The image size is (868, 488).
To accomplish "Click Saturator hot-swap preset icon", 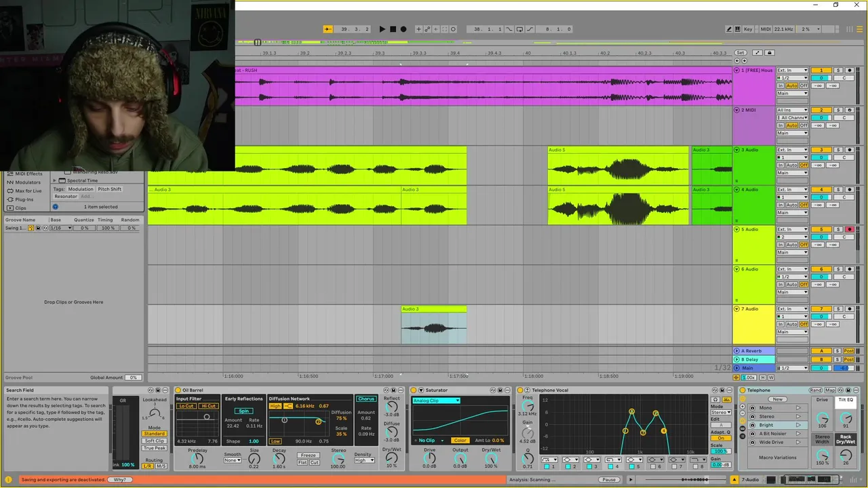I will tap(493, 390).
